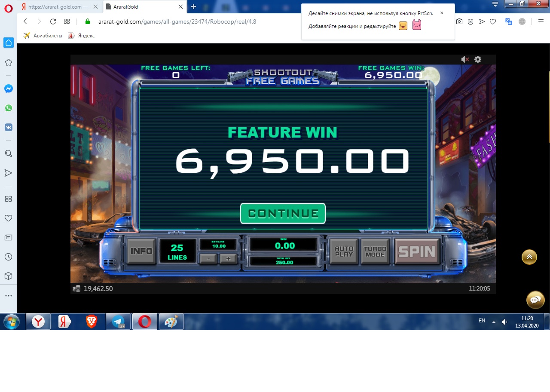The image size is (550, 392).
Task: Open sidebar Speed Dial grid icon
Action: pyautogui.click(x=8, y=199)
